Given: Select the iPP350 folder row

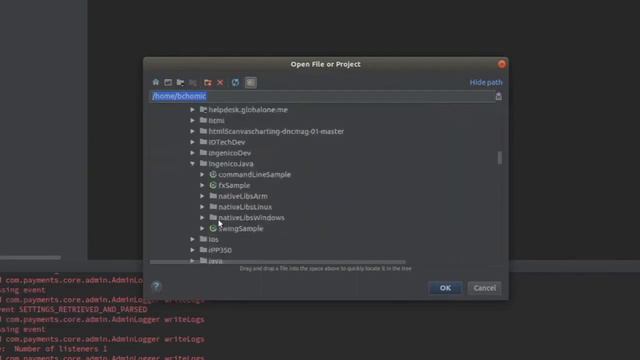Looking at the screenshot, I should [220, 250].
